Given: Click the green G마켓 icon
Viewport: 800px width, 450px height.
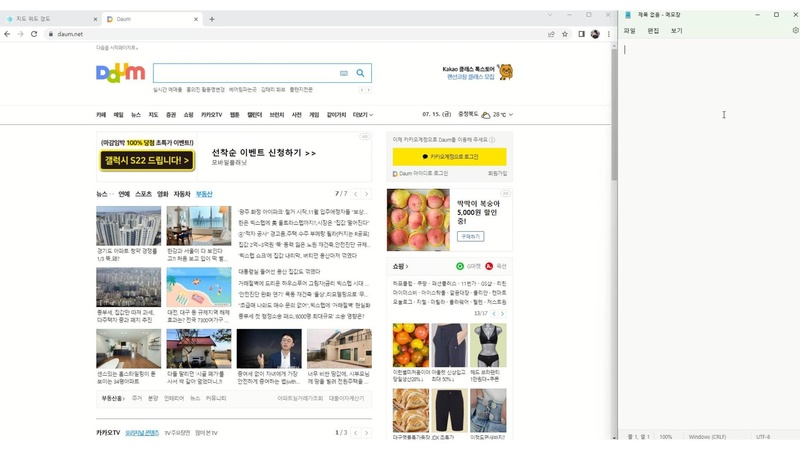Looking at the screenshot, I should point(460,266).
